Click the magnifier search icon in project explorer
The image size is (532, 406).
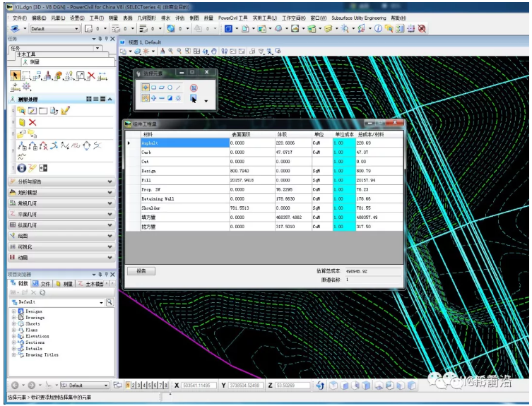tap(110, 302)
